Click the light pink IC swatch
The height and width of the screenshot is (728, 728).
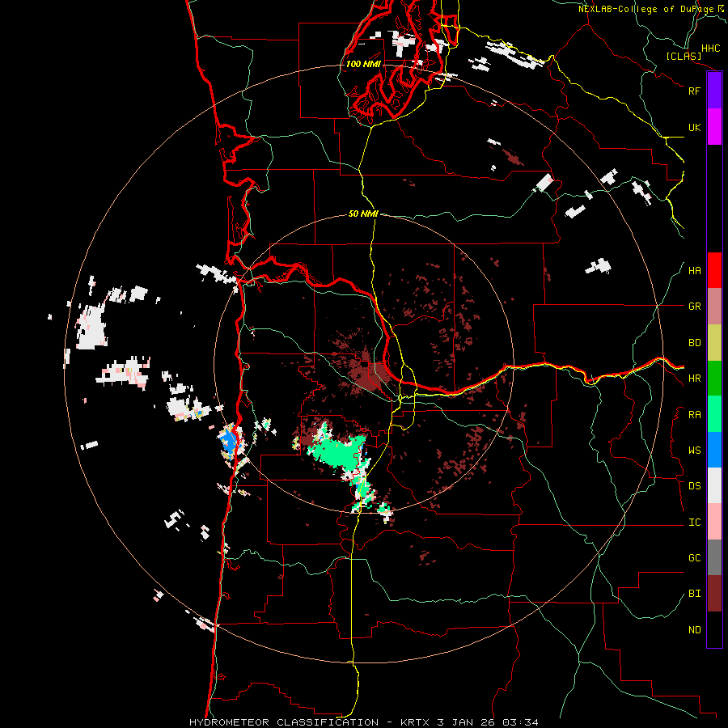coord(714,522)
